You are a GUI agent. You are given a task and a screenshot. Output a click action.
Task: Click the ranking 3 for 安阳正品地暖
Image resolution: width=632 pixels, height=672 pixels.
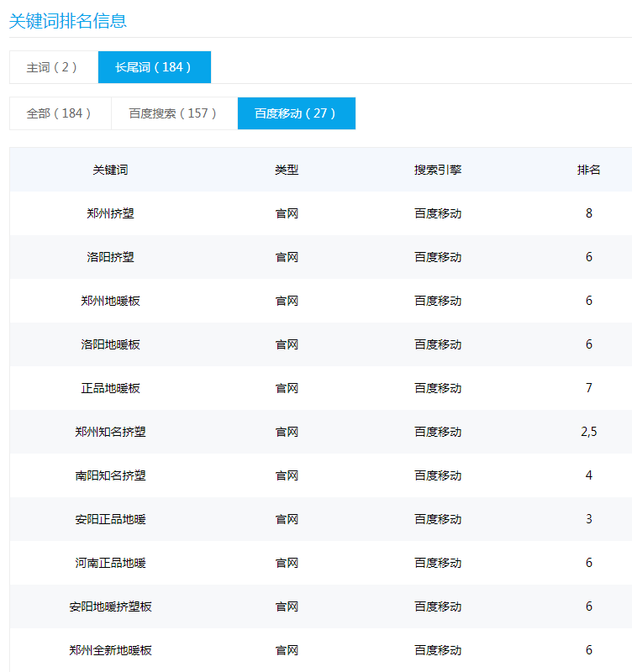[x=588, y=519]
